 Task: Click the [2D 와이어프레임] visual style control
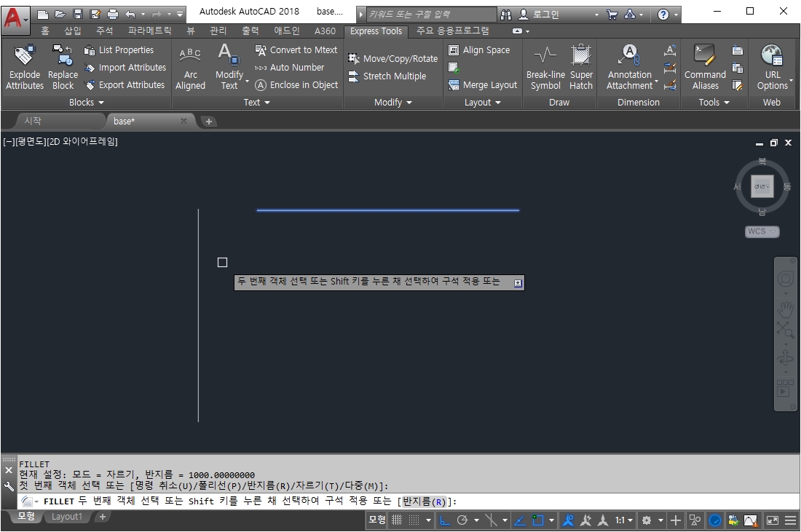click(82, 141)
